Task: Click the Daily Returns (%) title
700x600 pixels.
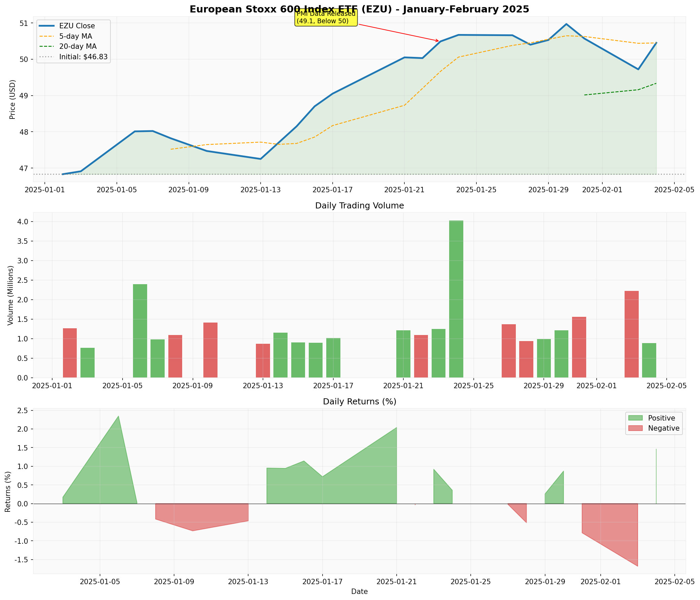Action: click(x=359, y=402)
